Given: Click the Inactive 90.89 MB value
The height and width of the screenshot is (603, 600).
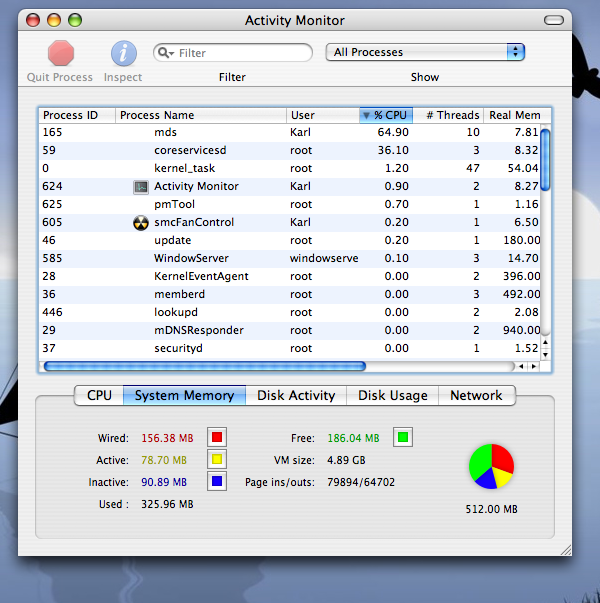Looking at the screenshot, I should [164, 482].
